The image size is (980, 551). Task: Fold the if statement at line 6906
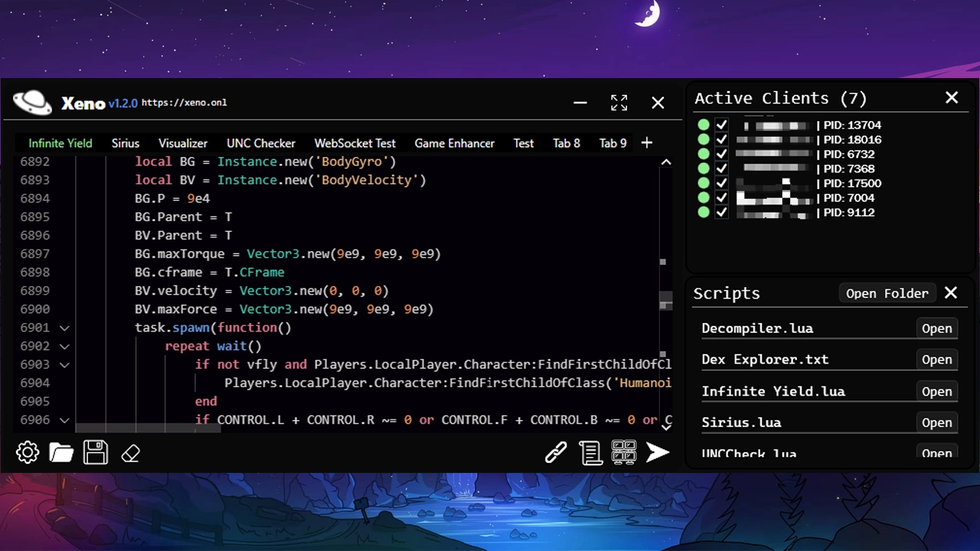coord(64,419)
